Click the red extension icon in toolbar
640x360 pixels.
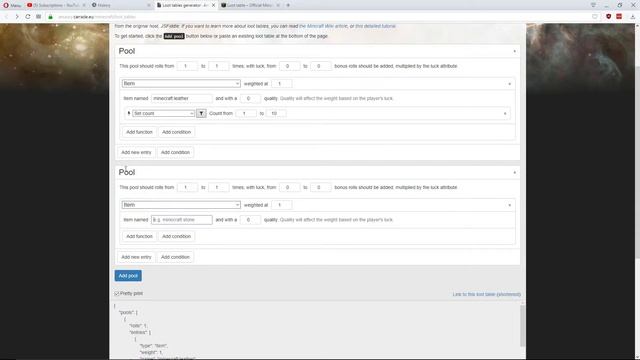pyautogui.click(x=619, y=17)
